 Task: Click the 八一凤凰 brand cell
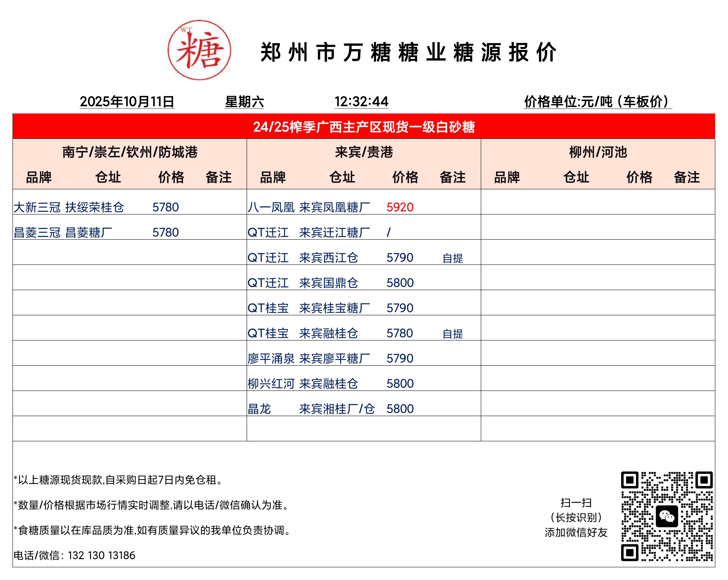pyautogui.click(x=271, y=207)
